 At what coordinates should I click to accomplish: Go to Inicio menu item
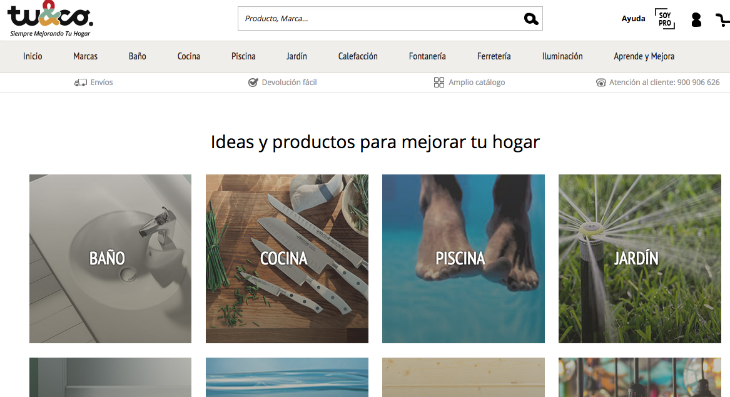[33, 56]
